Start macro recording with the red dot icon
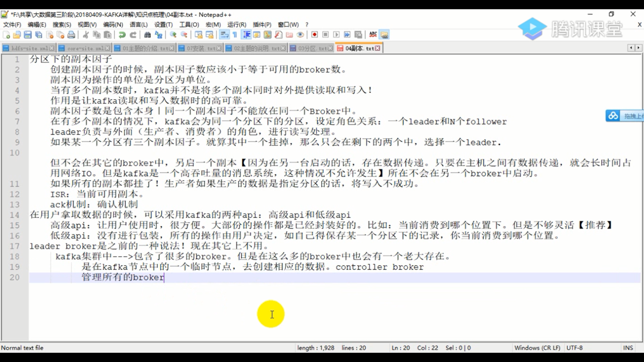 coord(314,35)
